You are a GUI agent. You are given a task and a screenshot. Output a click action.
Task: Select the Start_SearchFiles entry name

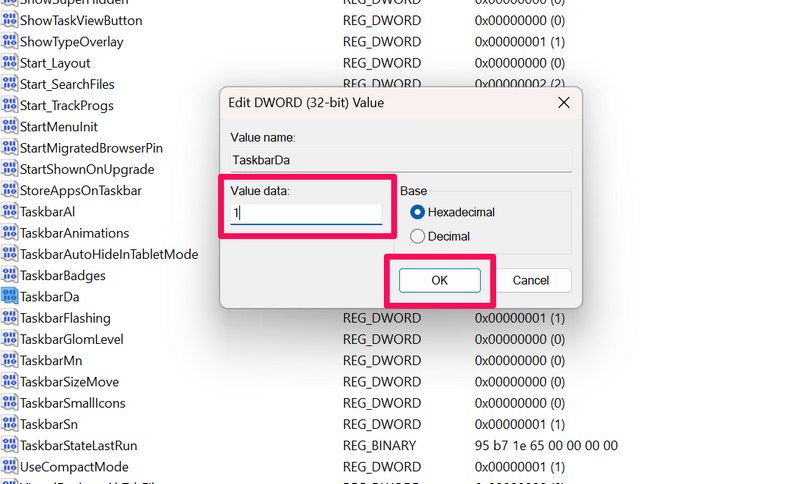(67, 84)
